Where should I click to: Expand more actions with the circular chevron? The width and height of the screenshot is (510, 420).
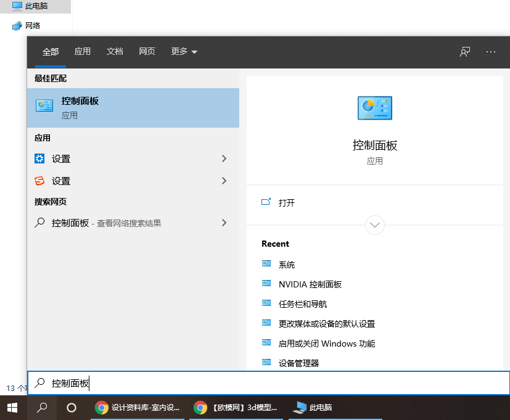tap(375, 225)
